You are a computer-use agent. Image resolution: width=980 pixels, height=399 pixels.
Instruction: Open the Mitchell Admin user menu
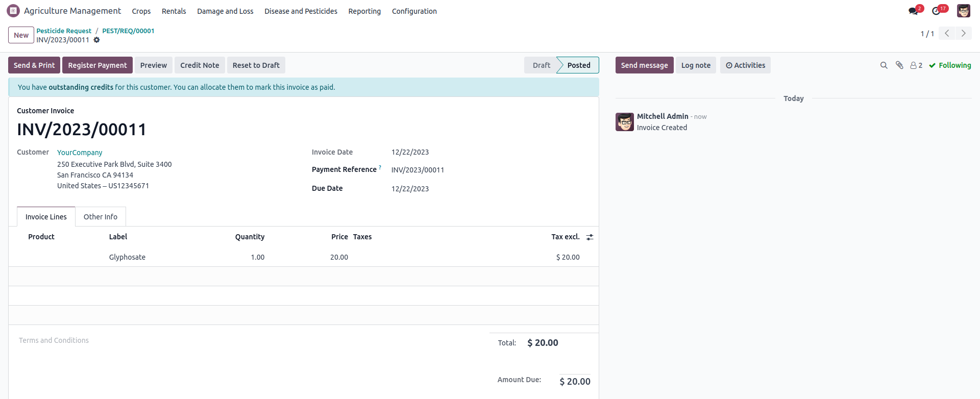coord(963,11)
